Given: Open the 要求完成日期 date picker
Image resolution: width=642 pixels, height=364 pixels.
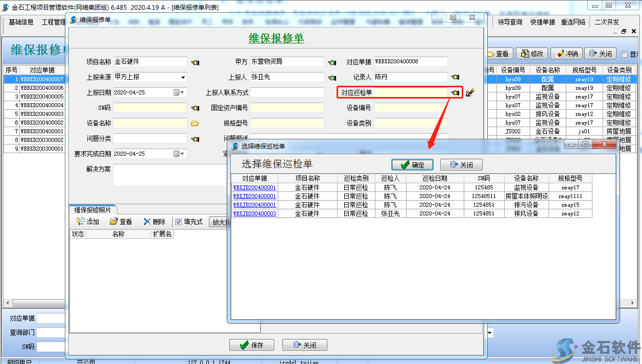Looking at the screenshot, I should pyautogui.click(x=183, y=154).
